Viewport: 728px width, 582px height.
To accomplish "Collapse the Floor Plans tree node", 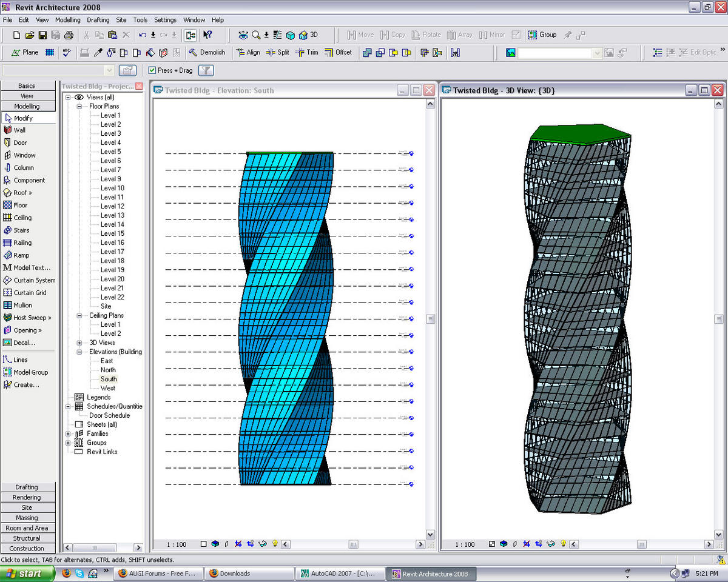I will pos(79,106).
